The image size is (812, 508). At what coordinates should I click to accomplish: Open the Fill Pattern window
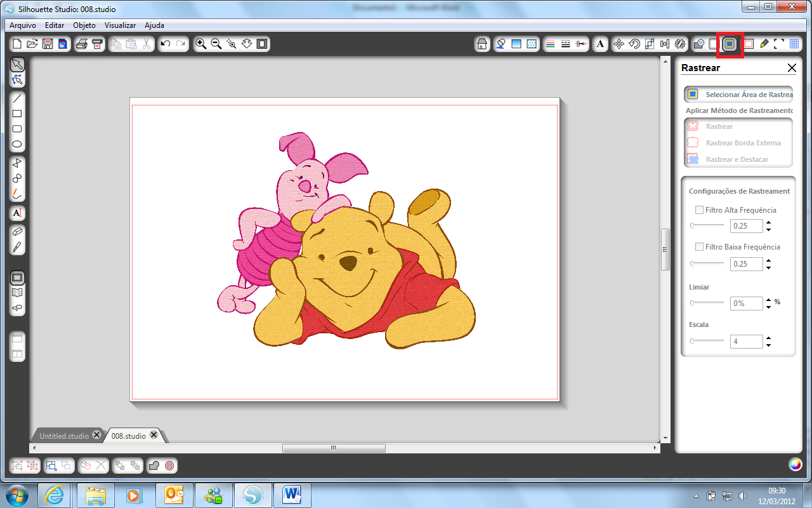532,44
